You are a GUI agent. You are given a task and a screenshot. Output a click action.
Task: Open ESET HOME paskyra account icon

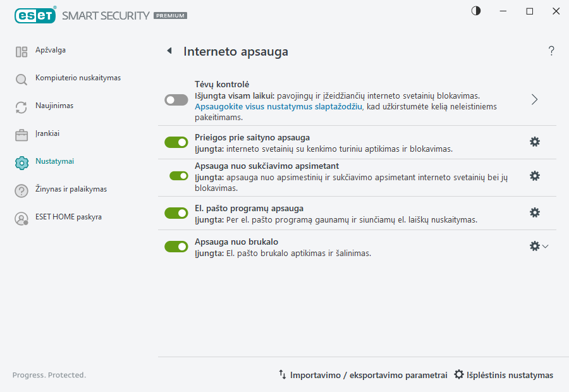[x=21, y=218]
